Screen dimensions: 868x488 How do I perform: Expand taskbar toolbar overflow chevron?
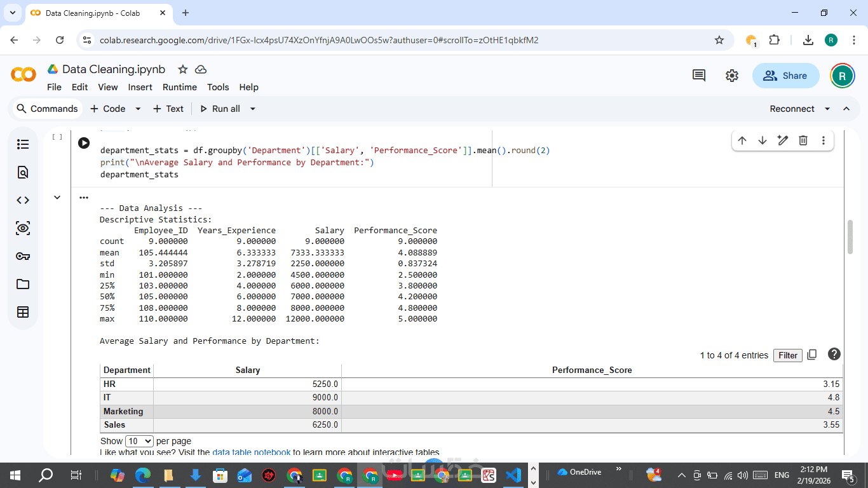pyautogui.click(x=618, y=470)
